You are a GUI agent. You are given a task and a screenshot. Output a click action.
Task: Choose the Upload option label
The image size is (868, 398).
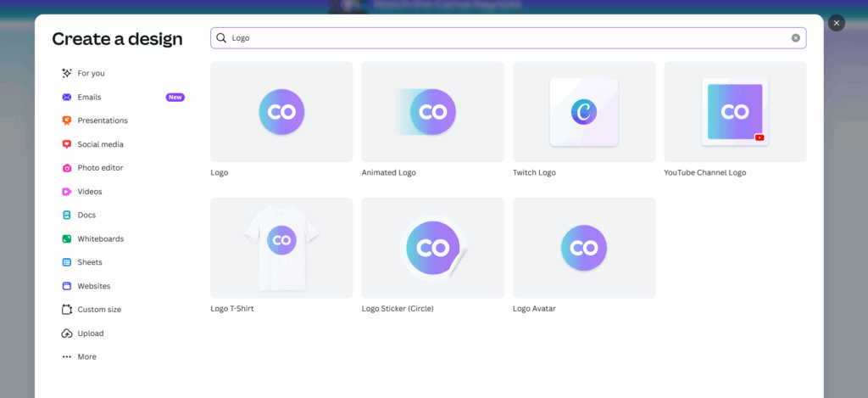point(90,334)
